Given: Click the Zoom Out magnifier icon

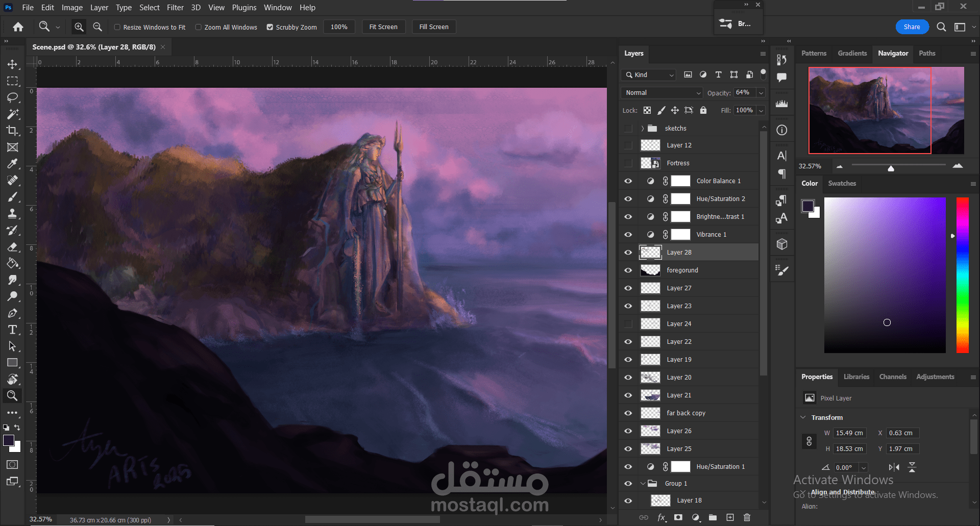Looking at the screenshot, I should (x=97, y=27).
